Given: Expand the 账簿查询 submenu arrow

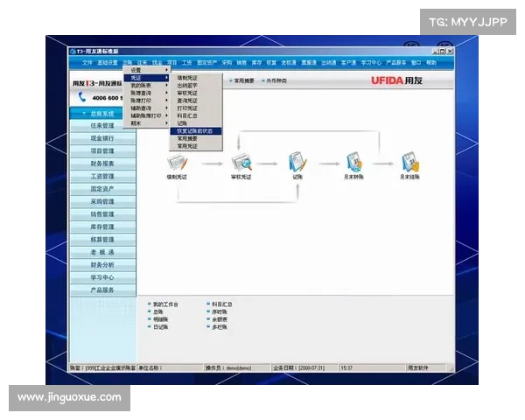Looking at the screenshot, I should tap(166, 93).
